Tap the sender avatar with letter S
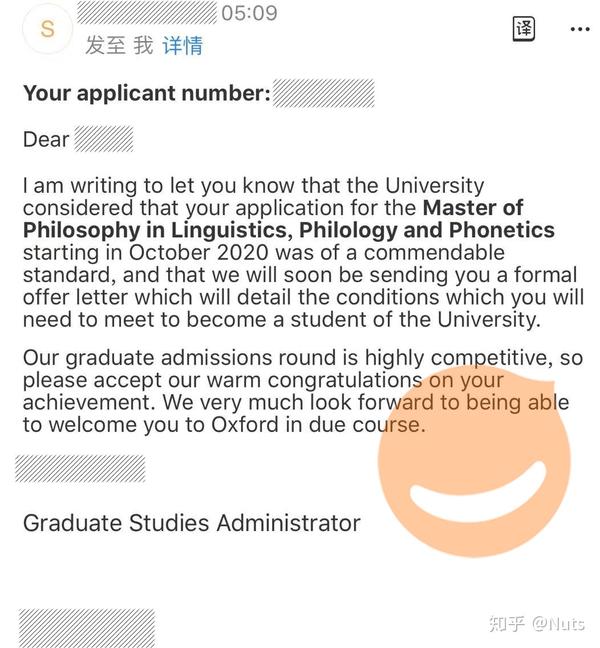 48,29
